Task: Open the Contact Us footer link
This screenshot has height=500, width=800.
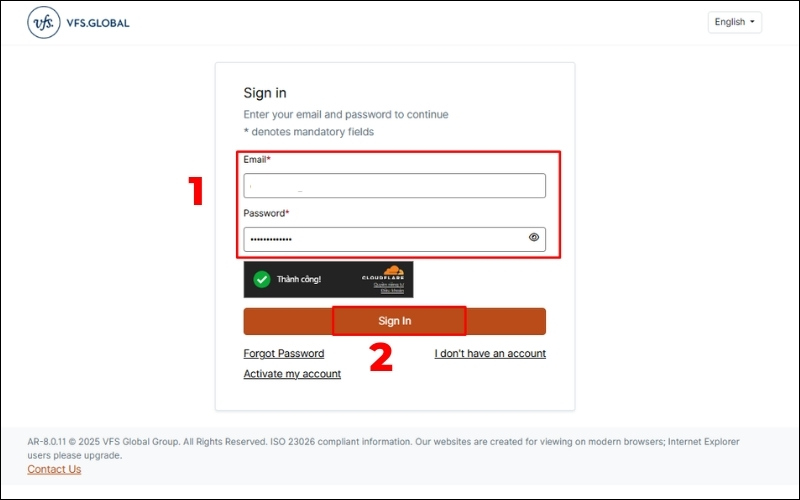Action: pos(54,469)
